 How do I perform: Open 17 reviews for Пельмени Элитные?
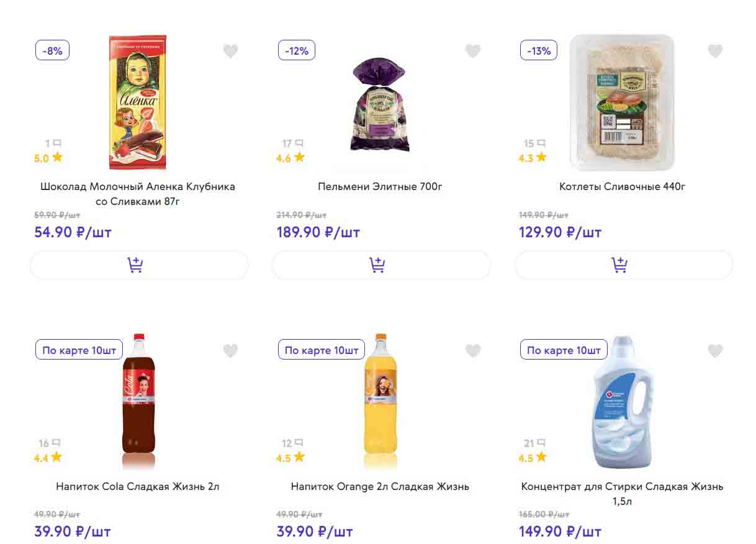tap(292, 144)
